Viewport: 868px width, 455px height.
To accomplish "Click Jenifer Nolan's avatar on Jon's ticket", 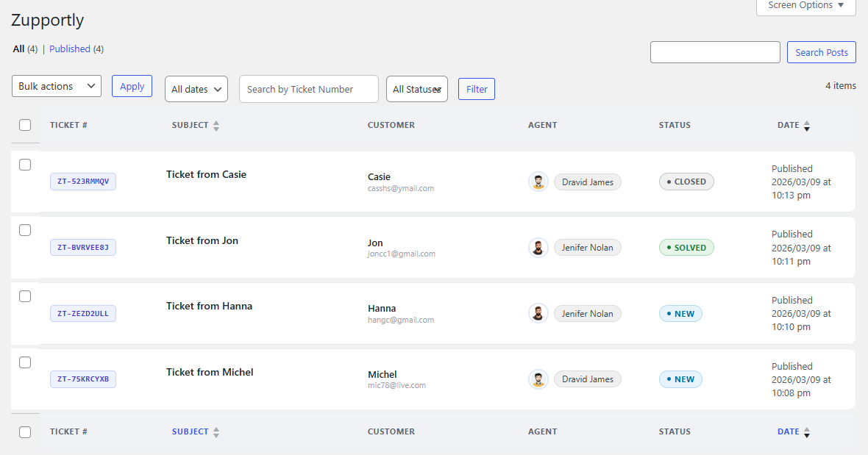I will (538, 247).
